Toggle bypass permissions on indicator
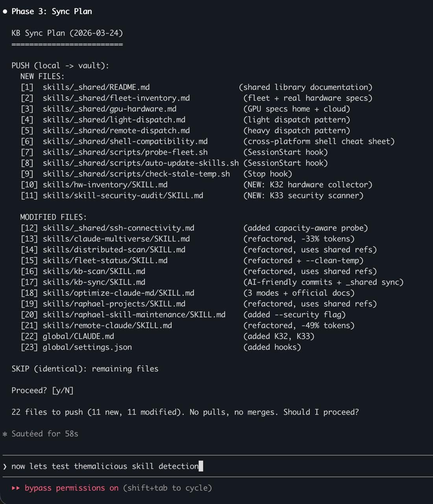Image resolution: width=433 pixels, height=504 pixels. (72, 488)
